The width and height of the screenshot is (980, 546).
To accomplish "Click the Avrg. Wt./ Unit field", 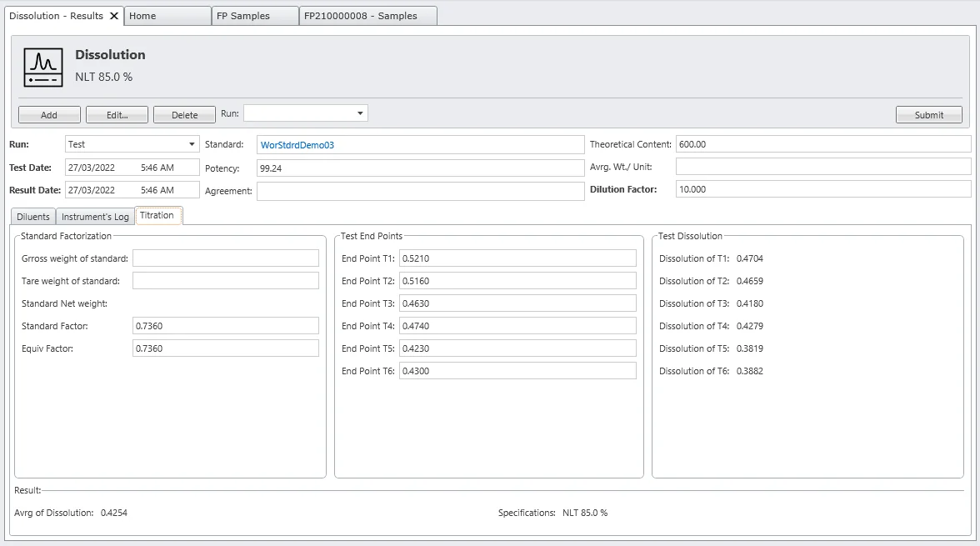I will point(822,167).
